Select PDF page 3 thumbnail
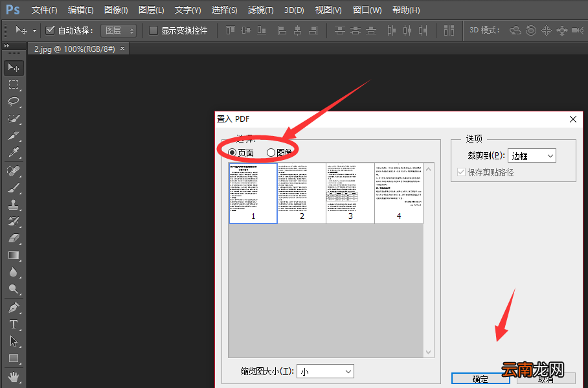 [x=350, y=193]
